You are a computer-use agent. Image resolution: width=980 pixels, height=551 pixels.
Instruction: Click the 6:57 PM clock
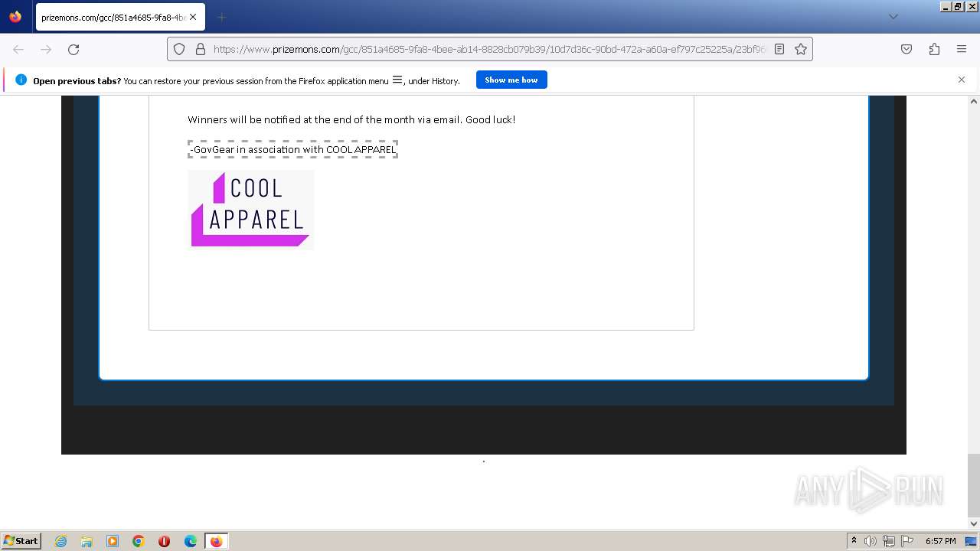941,541
